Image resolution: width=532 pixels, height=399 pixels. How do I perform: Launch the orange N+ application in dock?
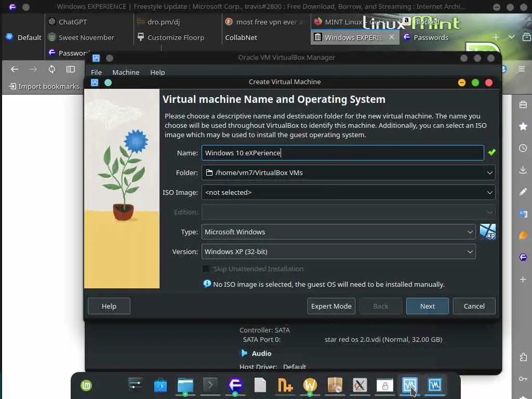pos(285,385)
